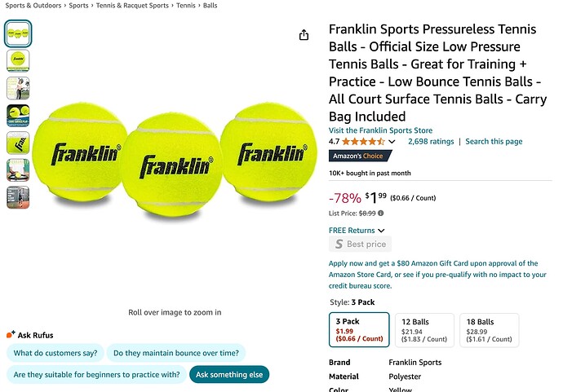The image size is (563, 392).
Task: Open the ball close-up logo thumbnail
Action: click(18, 143)
